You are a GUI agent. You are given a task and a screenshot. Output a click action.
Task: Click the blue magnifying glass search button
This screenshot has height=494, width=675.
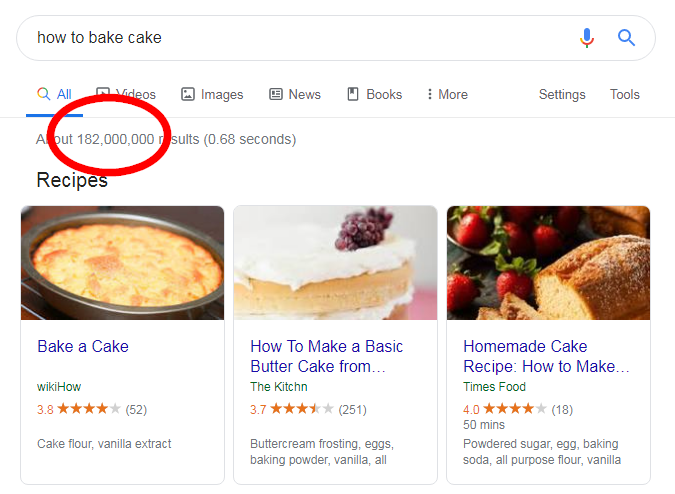click(x=627, y=38)
